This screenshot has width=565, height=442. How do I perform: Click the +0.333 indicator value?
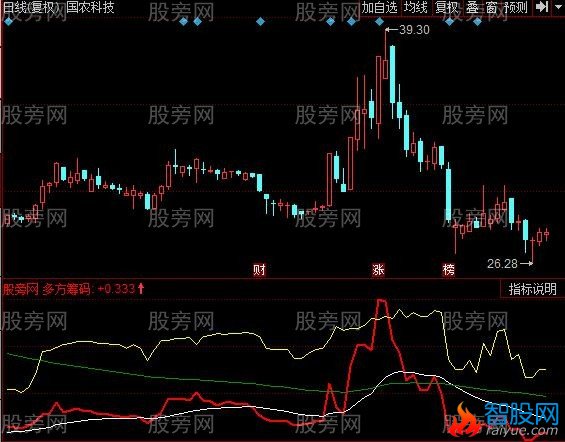(x=116, y=289)
